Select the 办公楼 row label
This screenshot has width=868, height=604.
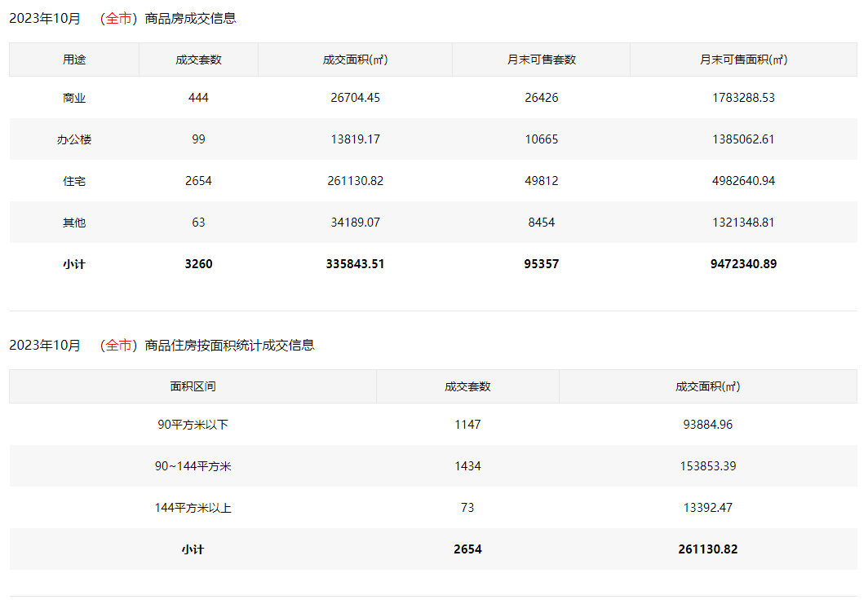coord(74,139)
